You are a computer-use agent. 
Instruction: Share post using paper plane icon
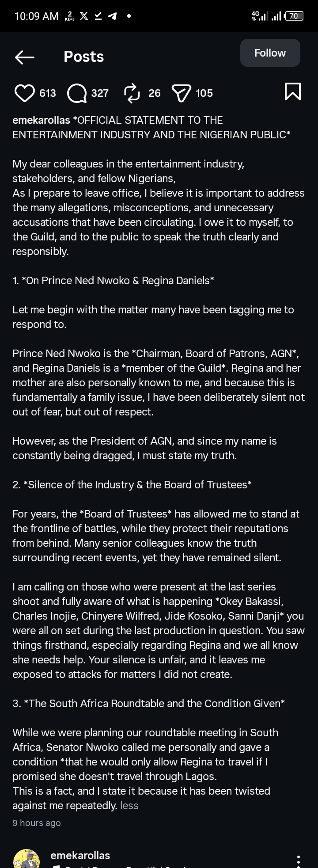tap(181, 93)
